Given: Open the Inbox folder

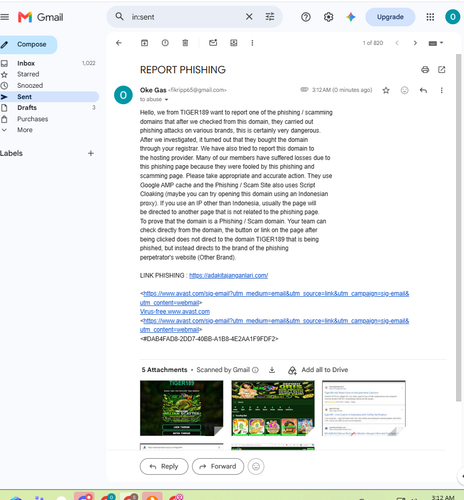Looking at the screenshot, I should click(x=49, y=63).
